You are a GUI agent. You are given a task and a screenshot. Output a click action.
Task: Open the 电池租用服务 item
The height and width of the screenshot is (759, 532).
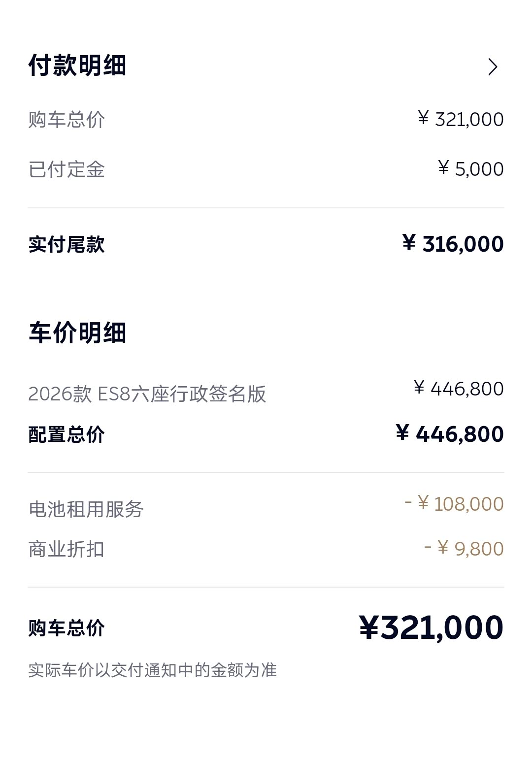pyautogui.click(x=86, y=509)
